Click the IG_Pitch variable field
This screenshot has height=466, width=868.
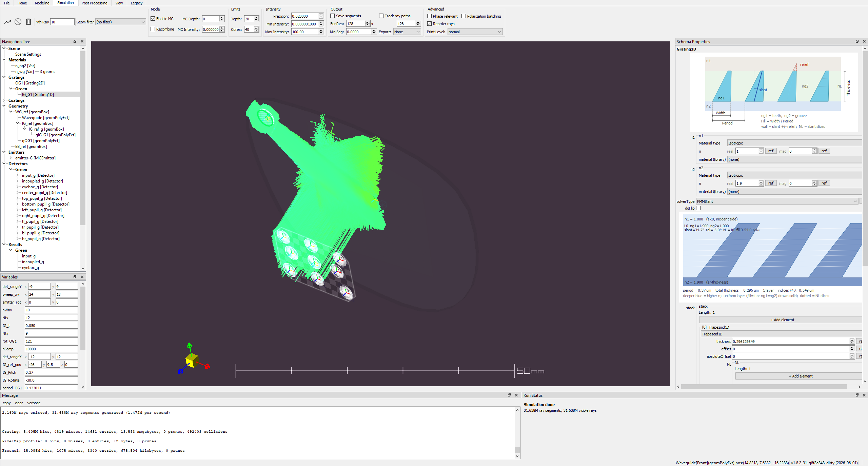click(51, 372)
